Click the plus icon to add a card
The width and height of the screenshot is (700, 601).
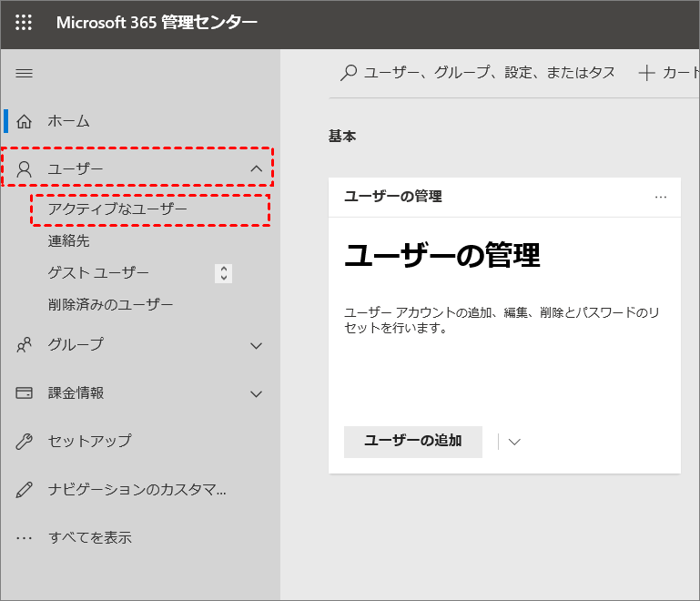[646, 73]
